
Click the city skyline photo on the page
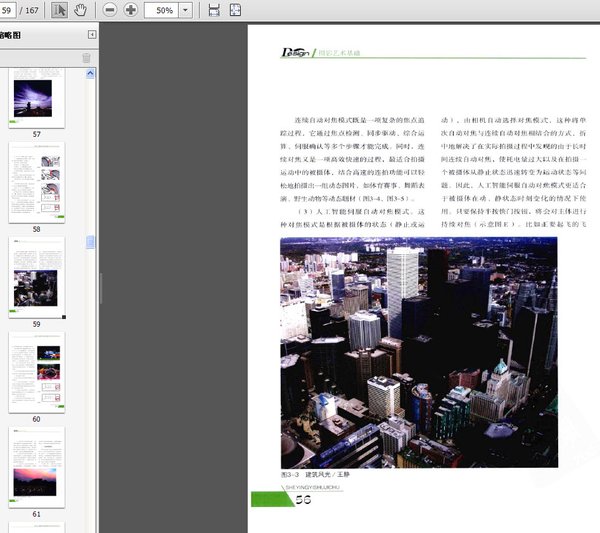[418, 352]
